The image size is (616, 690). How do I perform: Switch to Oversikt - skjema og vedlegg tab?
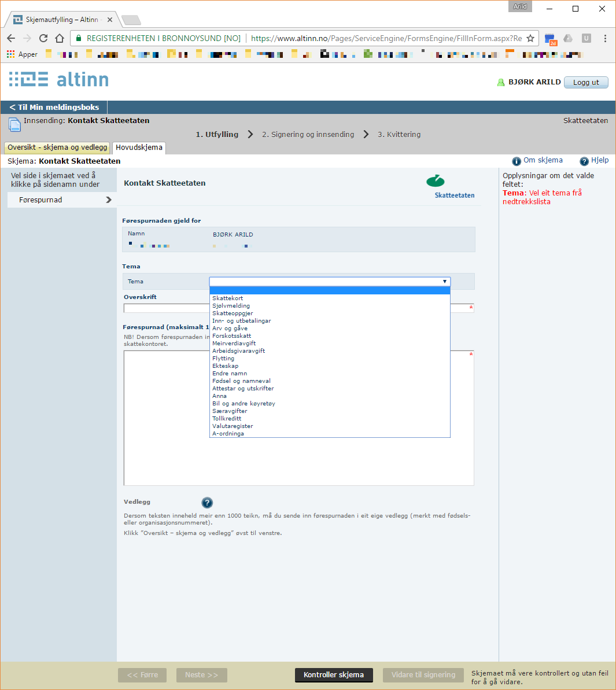click(57, 147)
